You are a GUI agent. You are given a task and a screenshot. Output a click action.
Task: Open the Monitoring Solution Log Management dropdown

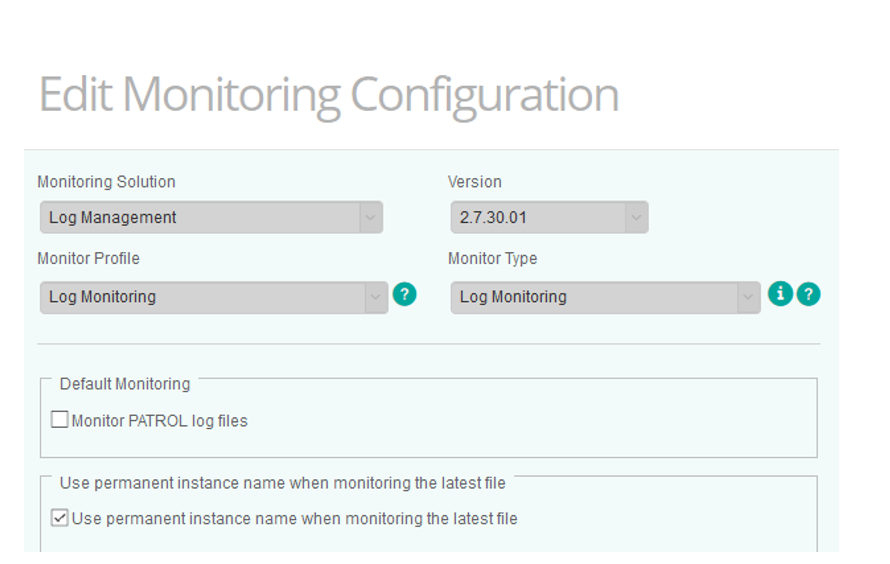coord(211,217)
